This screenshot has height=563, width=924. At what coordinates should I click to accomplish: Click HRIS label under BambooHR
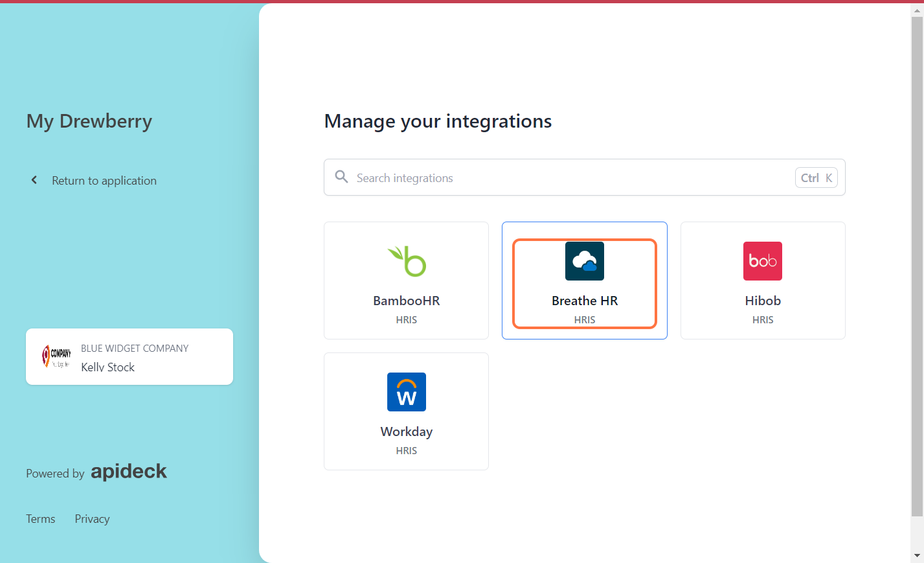(x=407, y=320)
